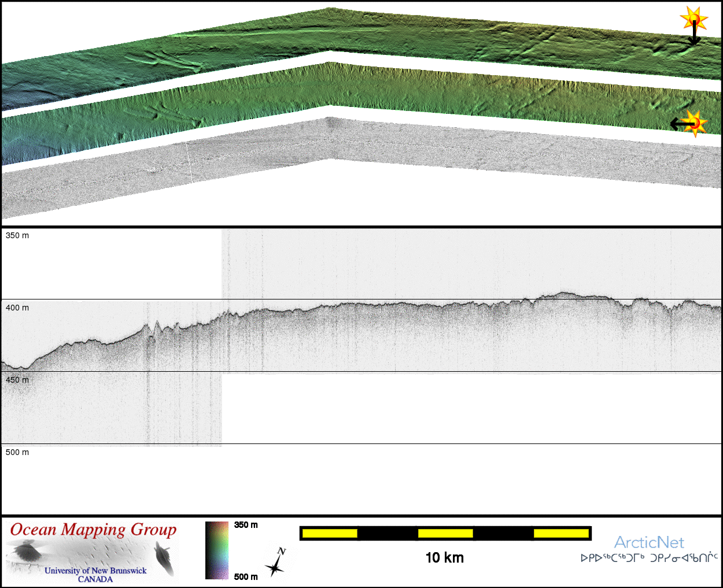Image resolution: width=723 pixels, height=588 pixels.
Task: Click the rainbow depth color scale bar
Action: coord(217,550)
